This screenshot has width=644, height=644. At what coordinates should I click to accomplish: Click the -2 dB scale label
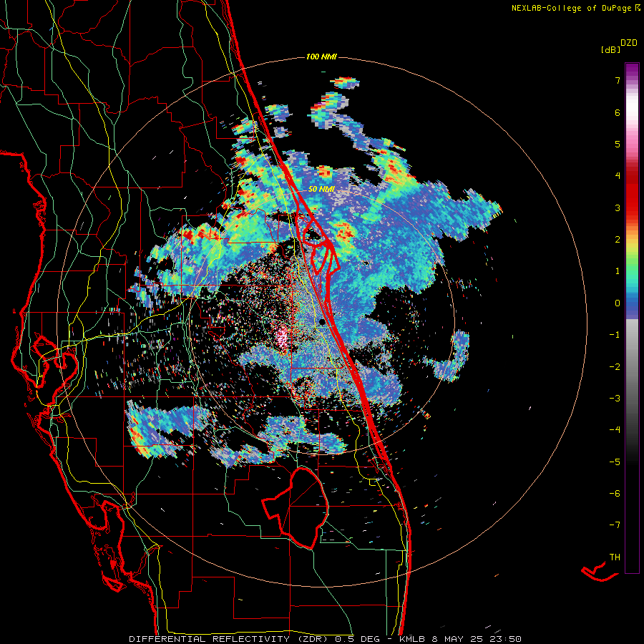coord(615,367)
